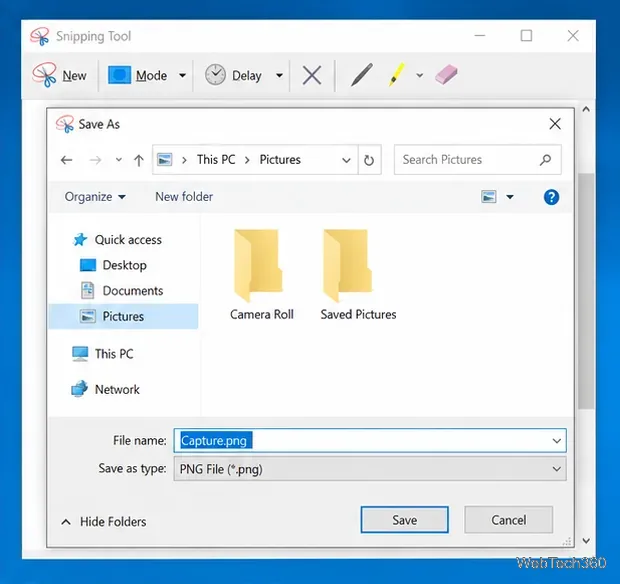Click the New folder button

[184, 197]
